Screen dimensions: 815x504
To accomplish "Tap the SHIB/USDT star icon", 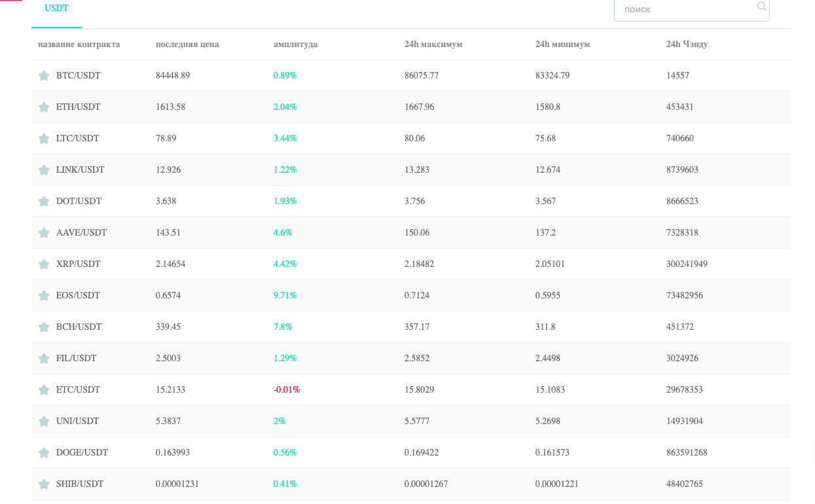I will tap(44, 484).
